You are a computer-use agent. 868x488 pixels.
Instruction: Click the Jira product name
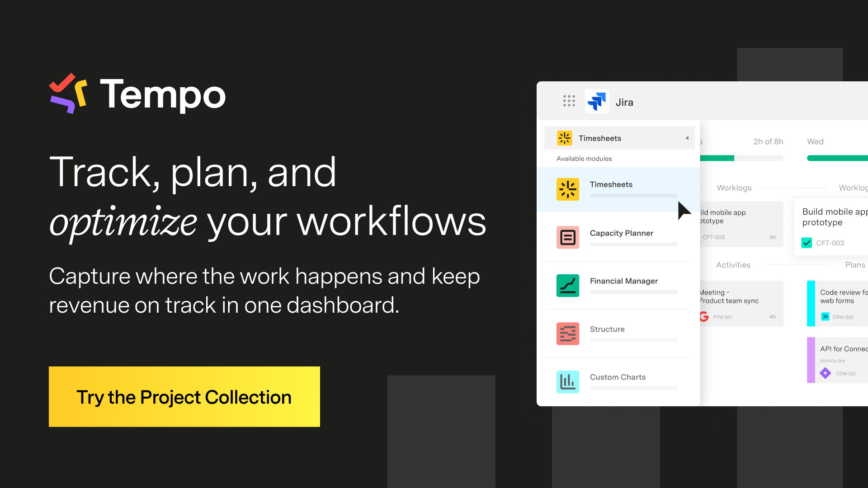click(x=624, y=102)
